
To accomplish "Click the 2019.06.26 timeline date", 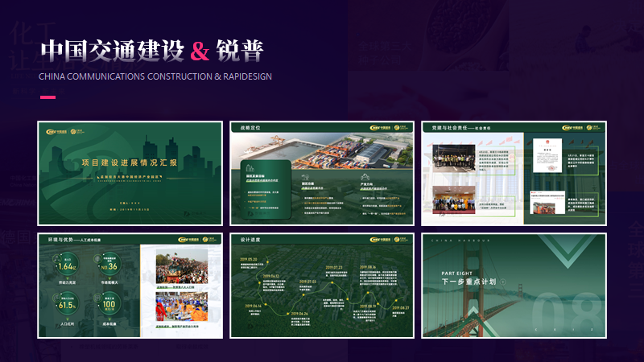I will click(299, 314).
